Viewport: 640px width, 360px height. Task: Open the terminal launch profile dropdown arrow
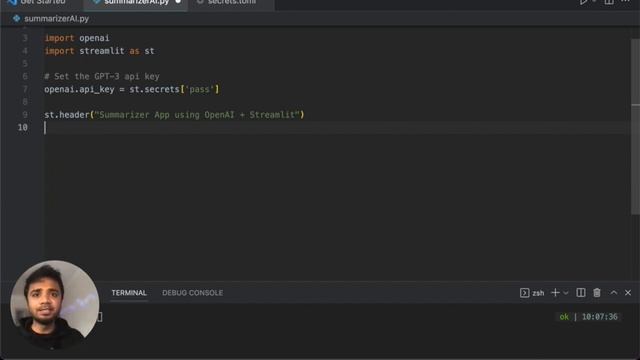tap(566, 293)
